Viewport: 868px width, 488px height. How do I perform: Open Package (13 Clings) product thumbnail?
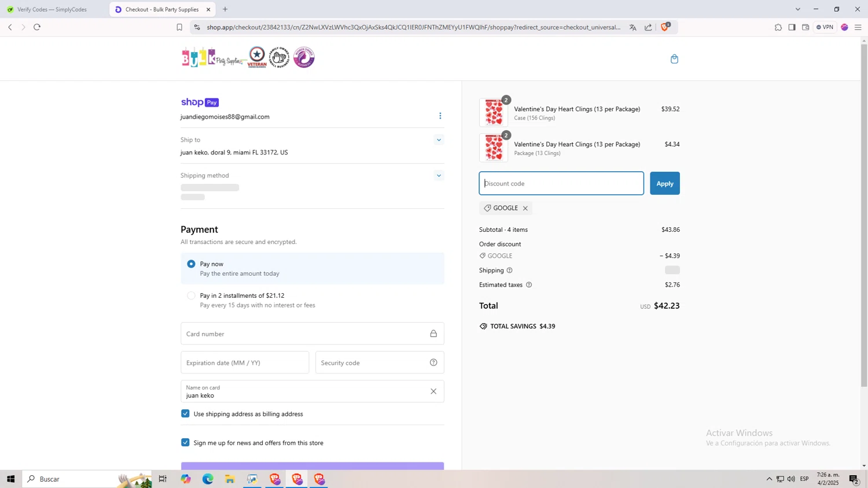[x=494, y=148]
